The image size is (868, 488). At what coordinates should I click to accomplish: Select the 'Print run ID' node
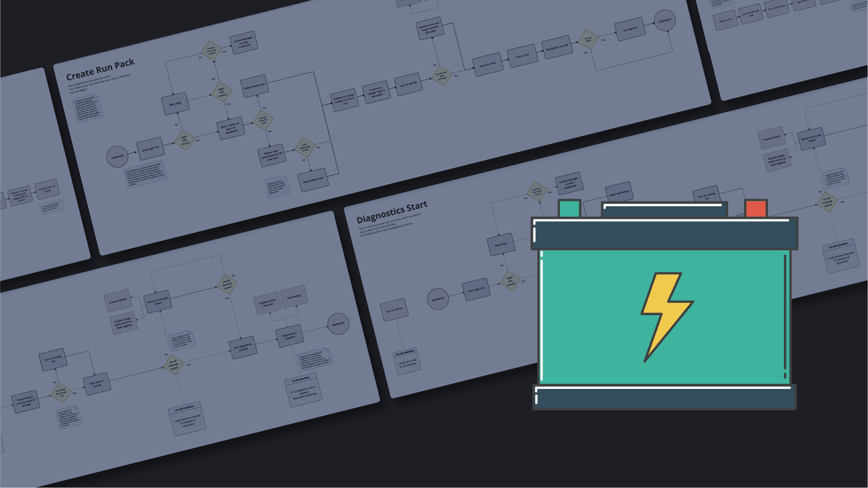(522, 56)
